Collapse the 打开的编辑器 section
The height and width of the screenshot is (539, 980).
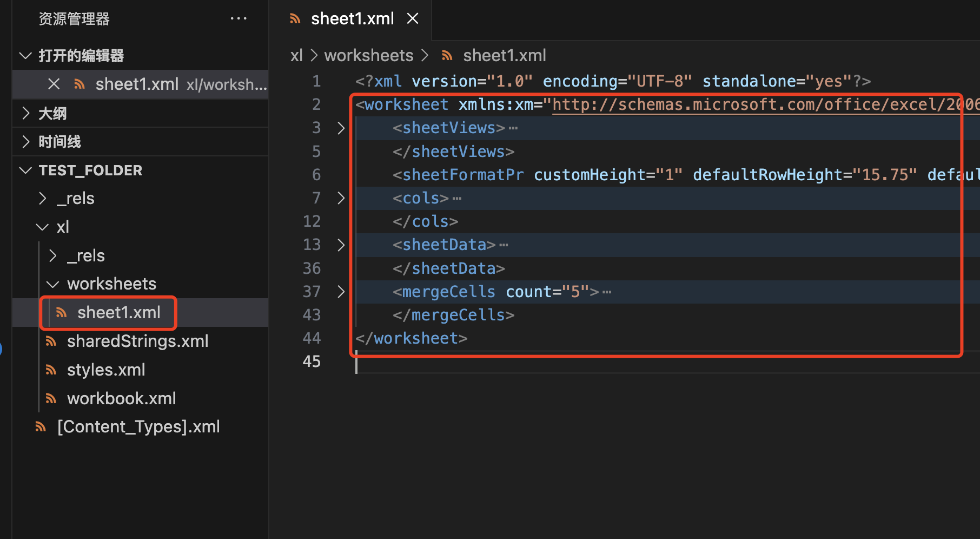click(x=25, y=55)
